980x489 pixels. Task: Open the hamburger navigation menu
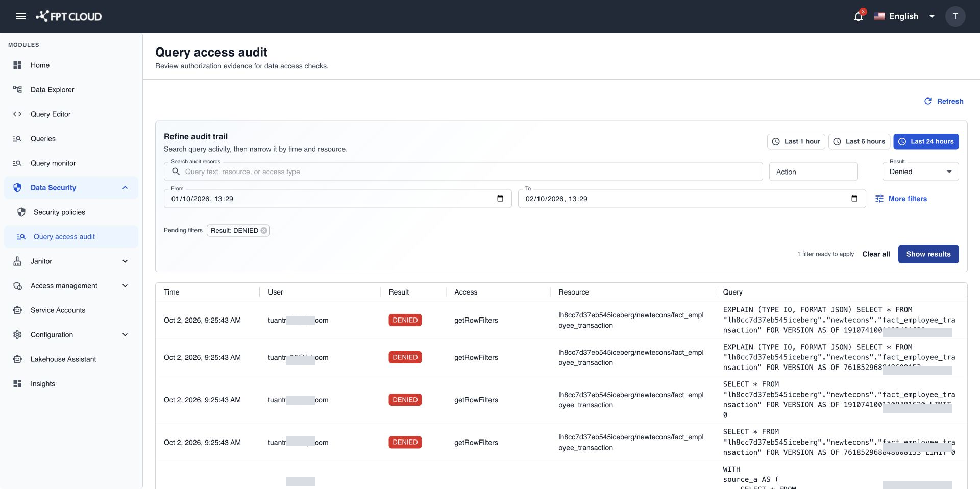(x=21, y=16)
